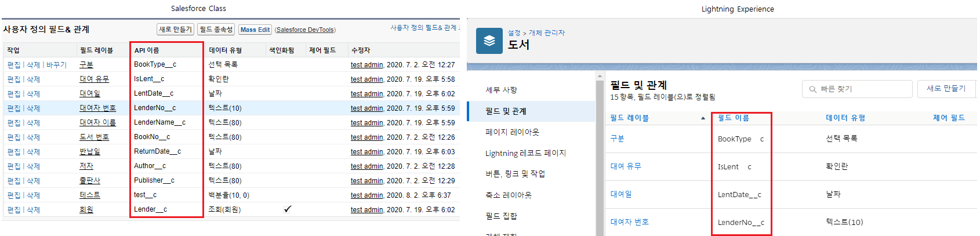
Task: Click the API 이름 column header
Action: (147, 50)
